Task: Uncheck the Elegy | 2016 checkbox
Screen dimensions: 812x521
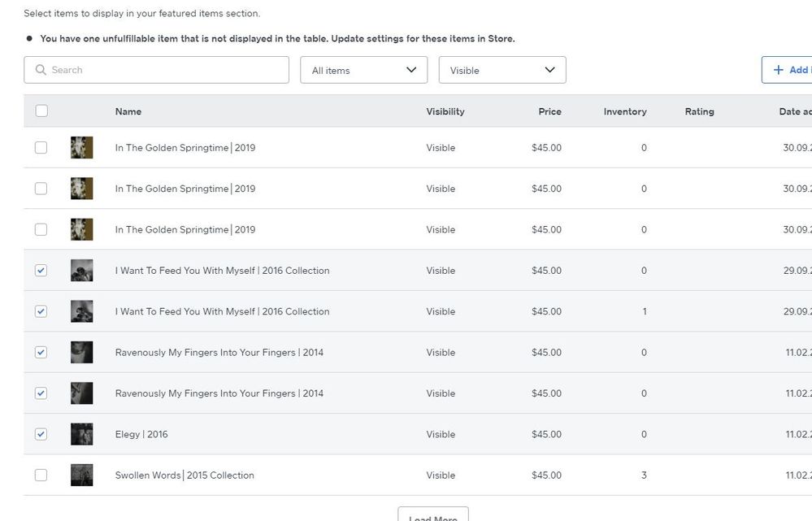Action: (41, 434)
